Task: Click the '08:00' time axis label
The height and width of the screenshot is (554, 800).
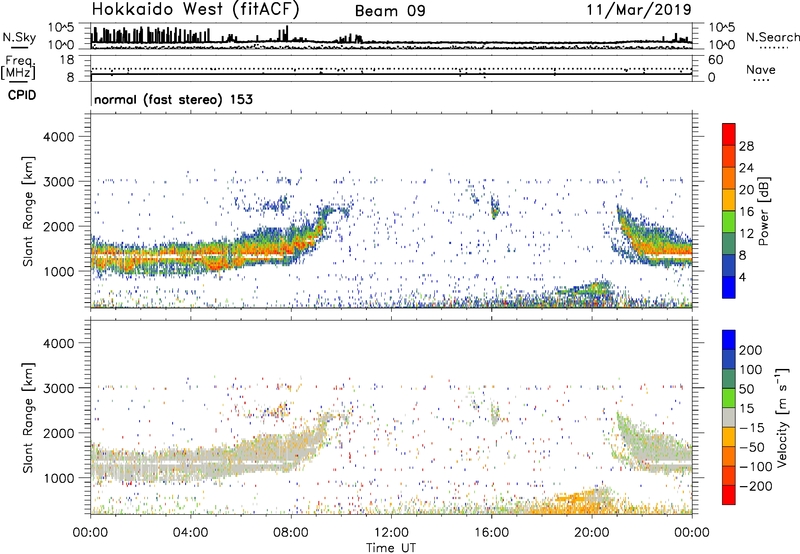Action: [290, 533]
